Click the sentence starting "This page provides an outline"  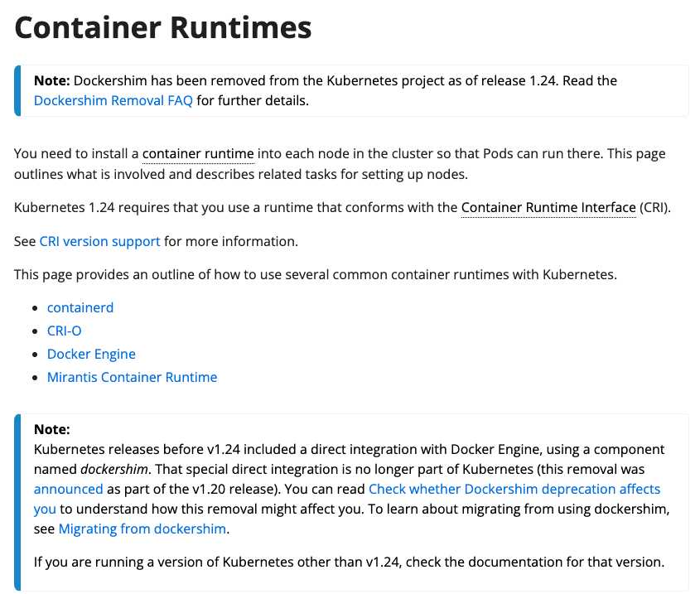click(x=315, y=274)
